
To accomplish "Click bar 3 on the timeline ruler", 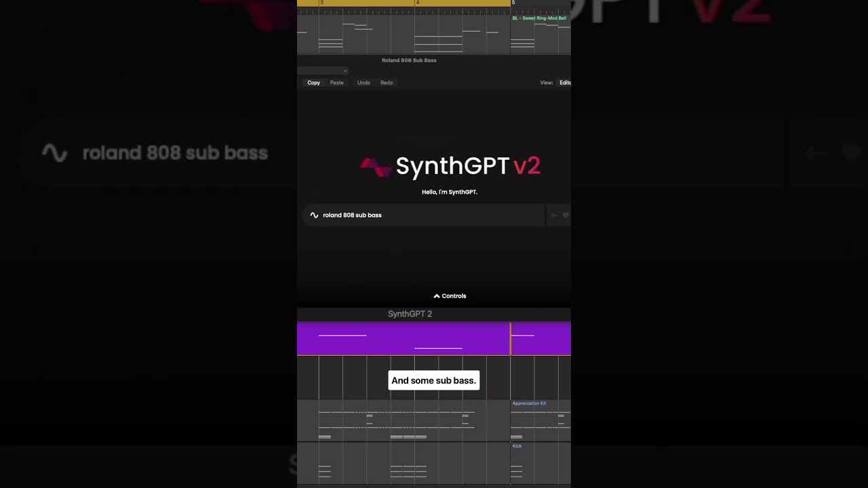I will 321,3.
